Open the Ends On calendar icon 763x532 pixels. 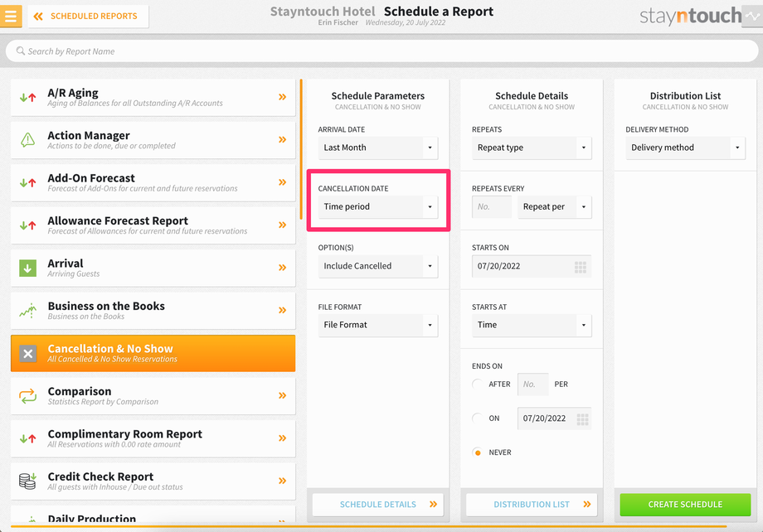tap(582, 418)
